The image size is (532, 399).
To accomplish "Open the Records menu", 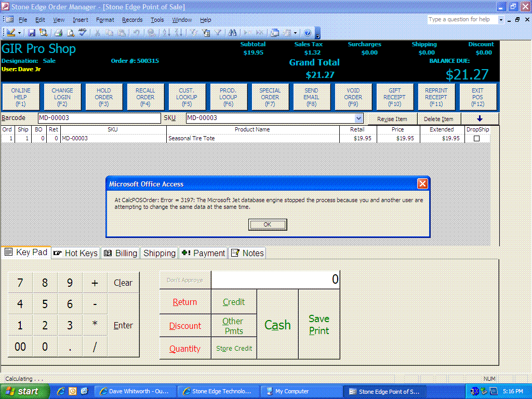I will 132,20.
